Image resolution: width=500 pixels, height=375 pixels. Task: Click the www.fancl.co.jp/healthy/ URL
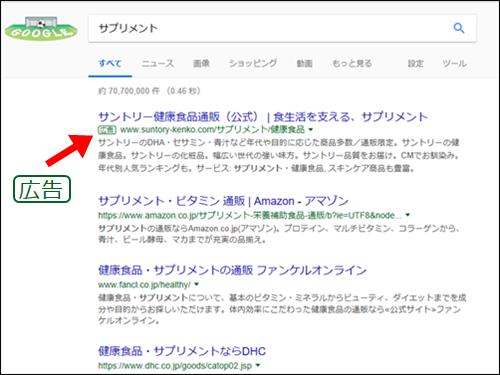[x=144, y=285]
